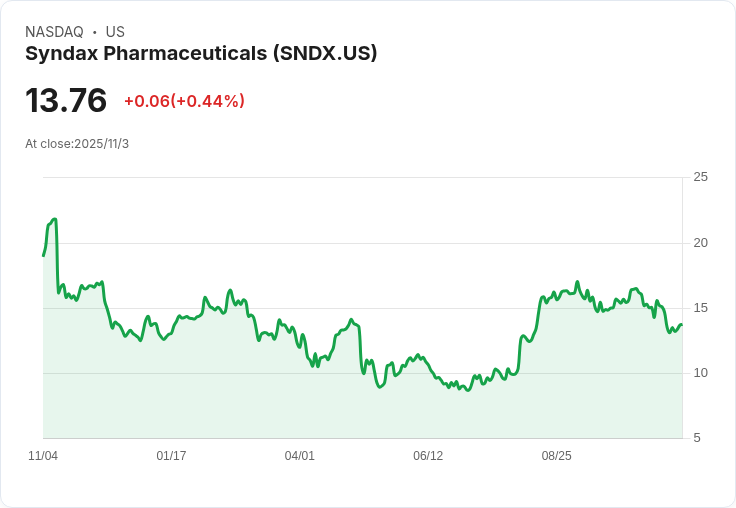The height and width of the screenshot is (508, 736).
Task: Click the +0.06(+0.44%) price change
Action: 184,101
